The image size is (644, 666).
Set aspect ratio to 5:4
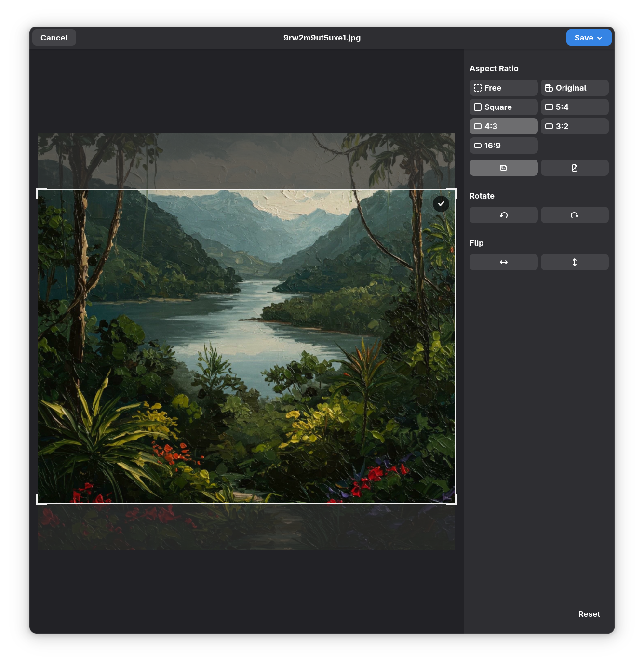pyautogui.click(x=574, y=107)
